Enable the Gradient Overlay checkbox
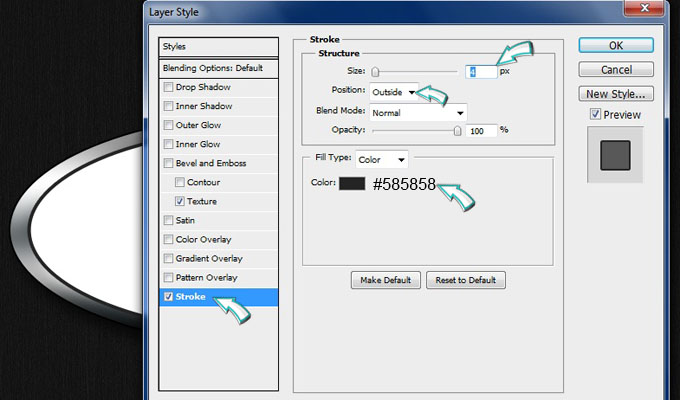Viewport: 680px width, 400px height. tap(168, 259)
